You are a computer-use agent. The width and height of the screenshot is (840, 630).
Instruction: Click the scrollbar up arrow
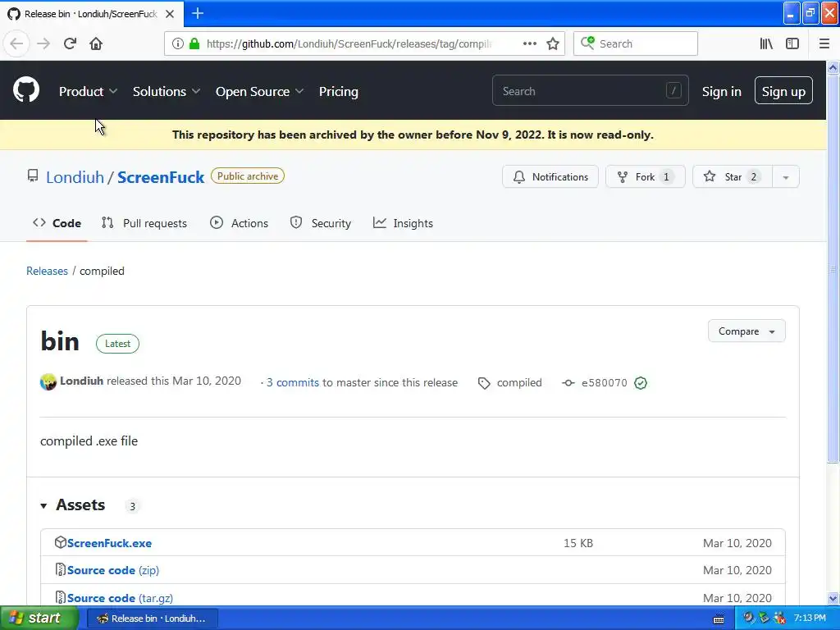point(833,67)
